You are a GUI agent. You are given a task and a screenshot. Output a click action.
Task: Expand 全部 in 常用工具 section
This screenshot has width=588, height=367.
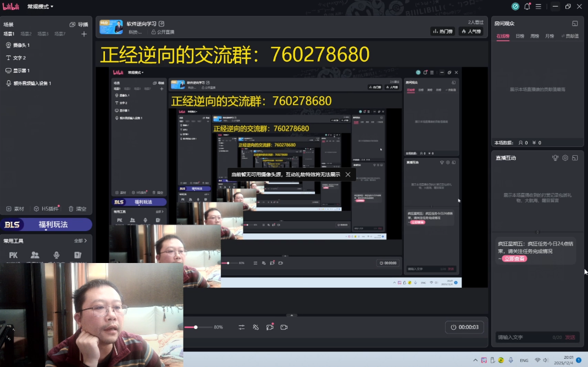click(80, 240)
